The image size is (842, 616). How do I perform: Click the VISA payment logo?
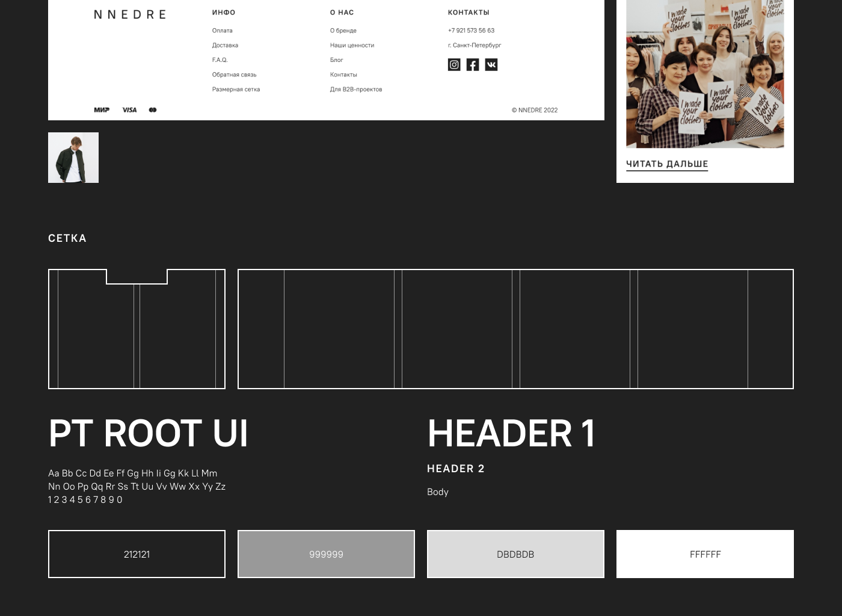[129, 110]
